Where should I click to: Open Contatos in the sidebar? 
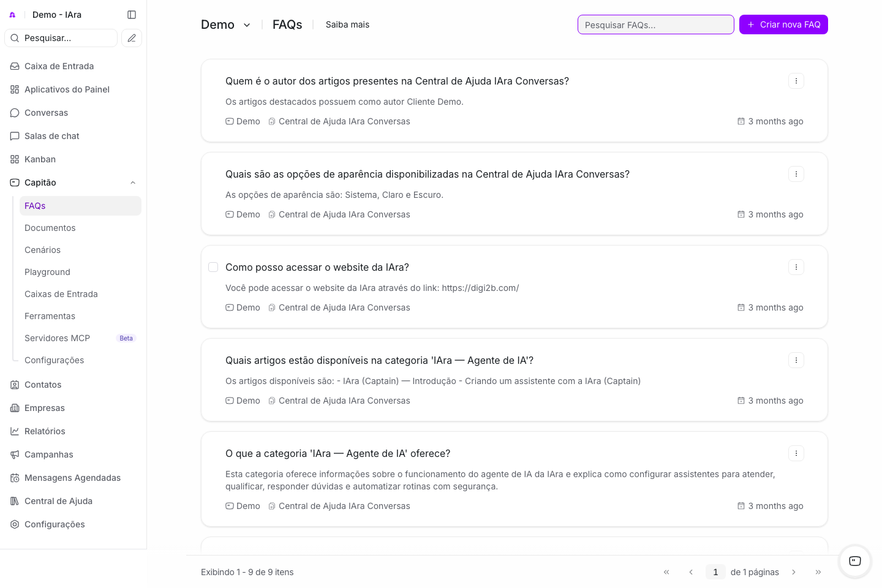click(x=73, y=385)
